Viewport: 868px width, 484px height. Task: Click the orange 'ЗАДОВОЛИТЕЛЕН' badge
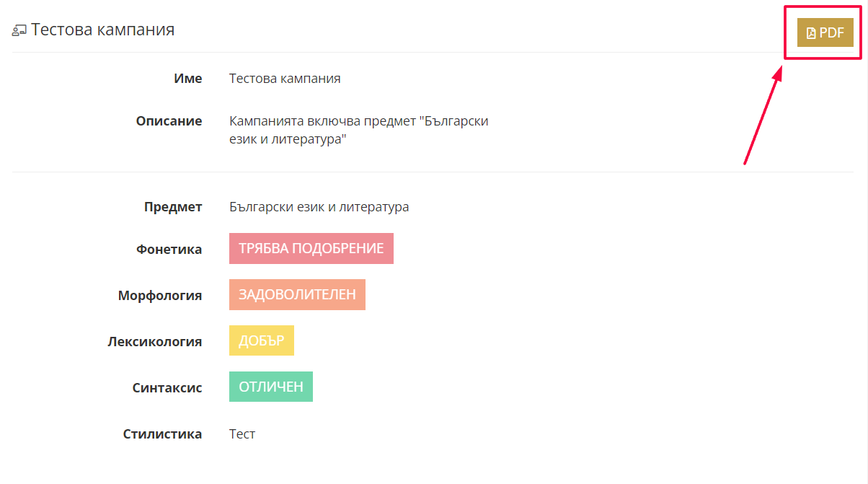click(297, 294)
